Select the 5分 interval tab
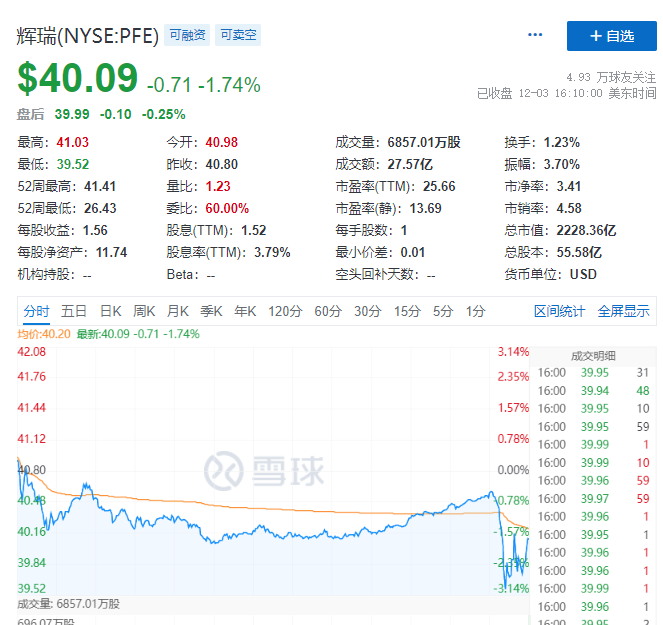The height and width of the screenshot is (625, 663). [443, 311]
